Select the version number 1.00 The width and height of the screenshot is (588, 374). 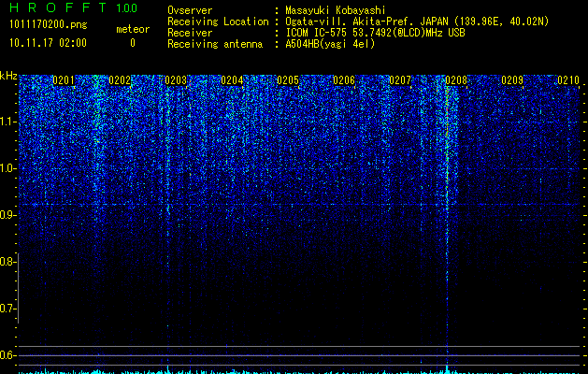pos(127,8)
